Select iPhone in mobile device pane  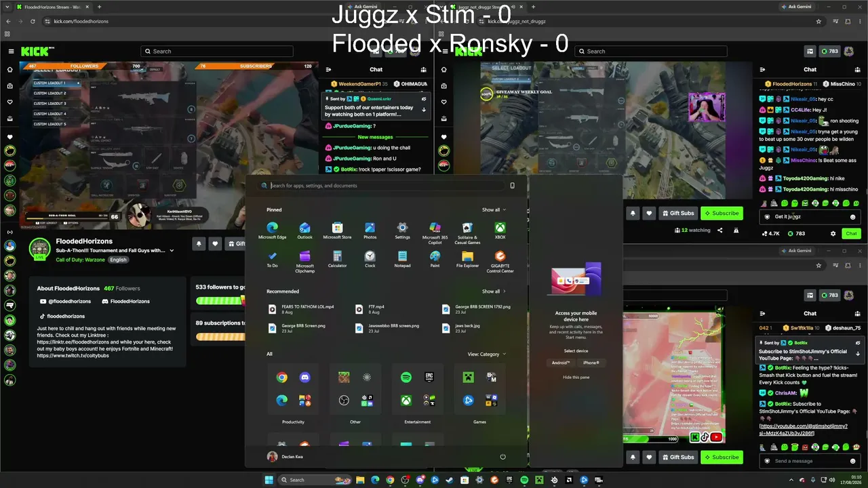[x=591, y=363]
